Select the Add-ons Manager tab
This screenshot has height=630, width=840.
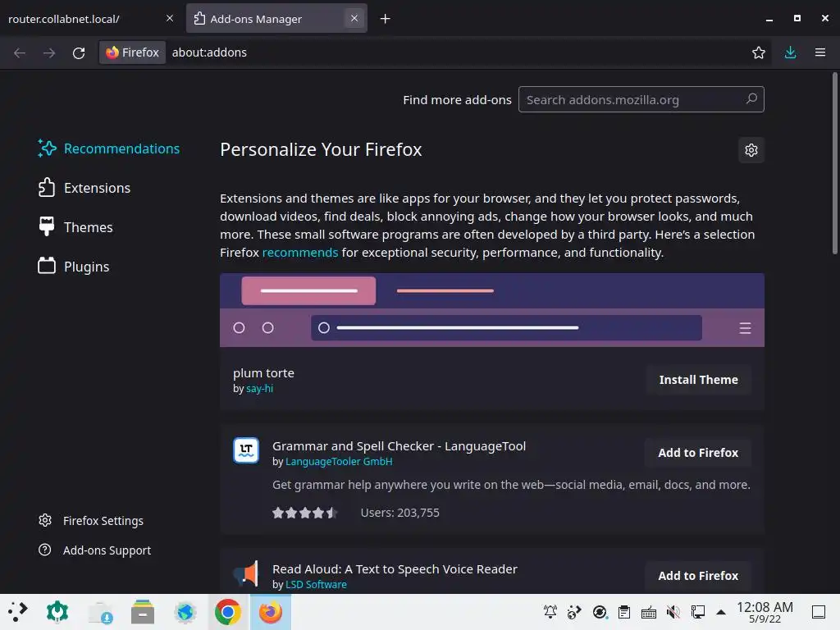pos(277,19)
